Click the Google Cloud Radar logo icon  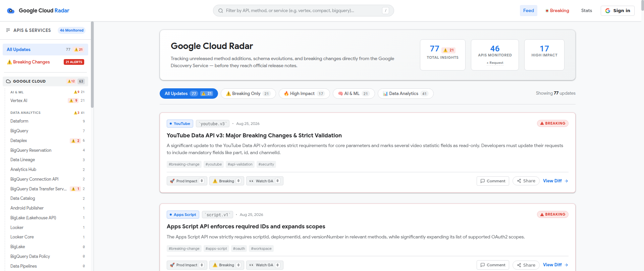pos(11,11)
